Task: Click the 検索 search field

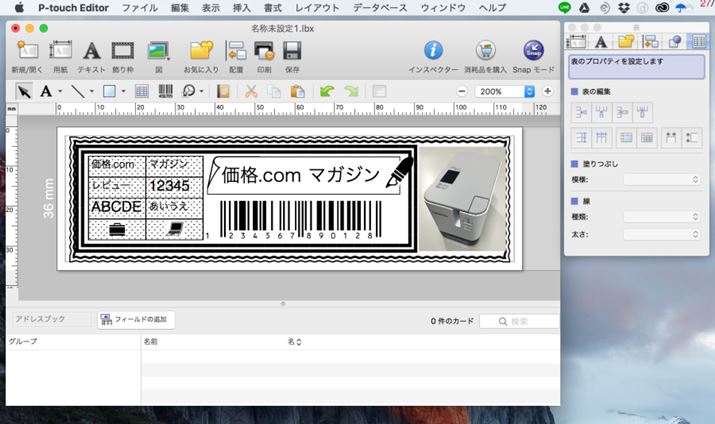Action: (x=520, y=321)
